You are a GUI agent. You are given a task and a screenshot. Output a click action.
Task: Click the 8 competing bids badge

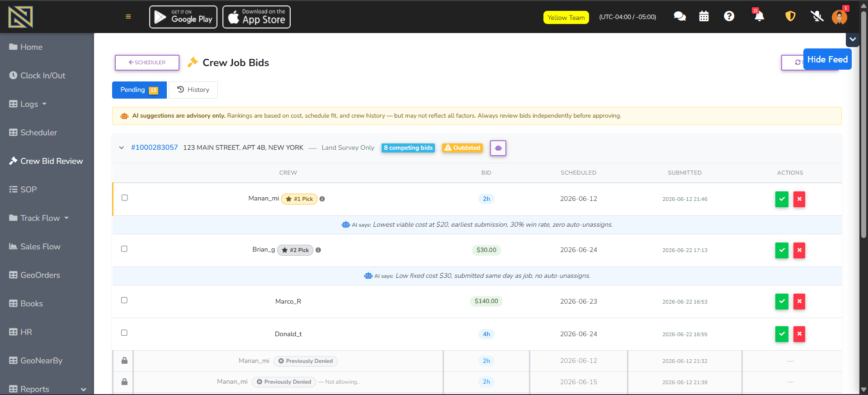[x=408, y=148]
